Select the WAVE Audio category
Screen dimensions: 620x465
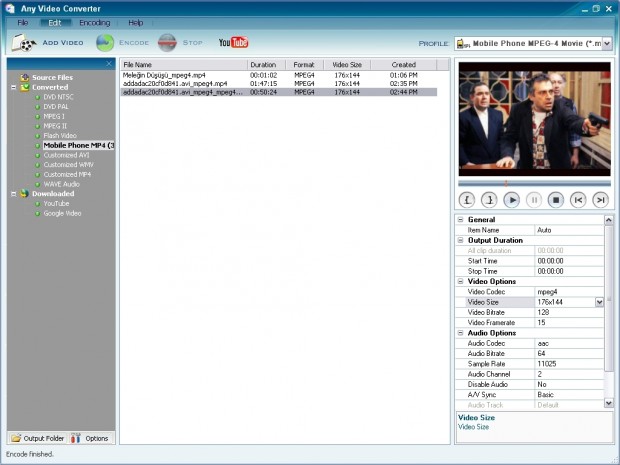[x=61, y=184]
